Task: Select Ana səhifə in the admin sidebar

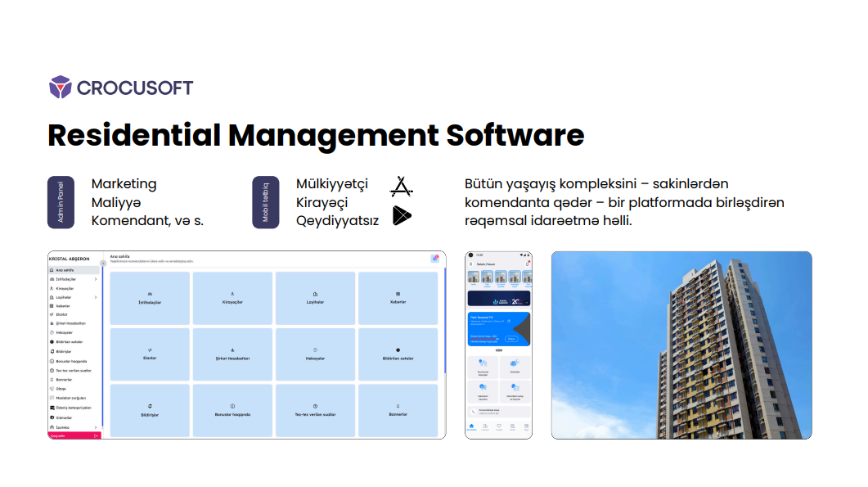Action: click(64, 271)
